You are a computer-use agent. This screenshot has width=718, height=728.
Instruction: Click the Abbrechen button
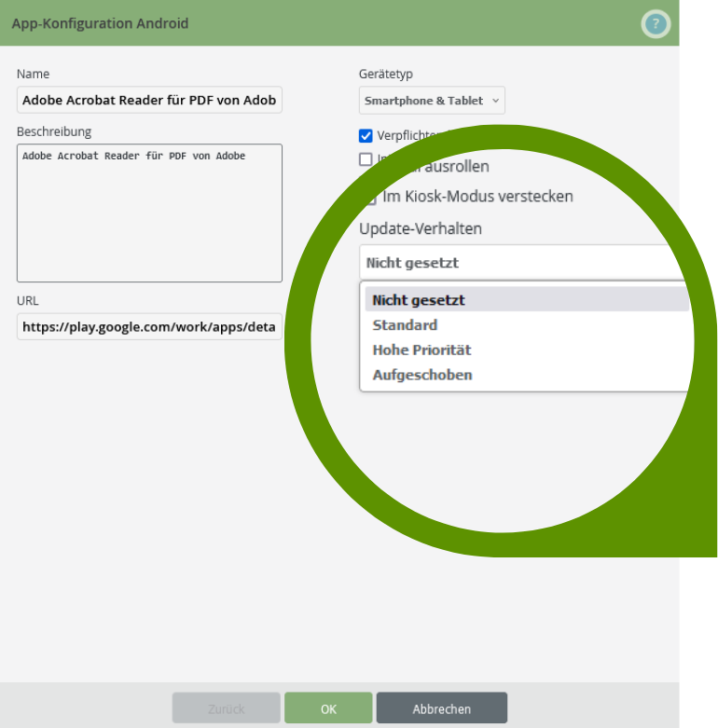(442, 708)
